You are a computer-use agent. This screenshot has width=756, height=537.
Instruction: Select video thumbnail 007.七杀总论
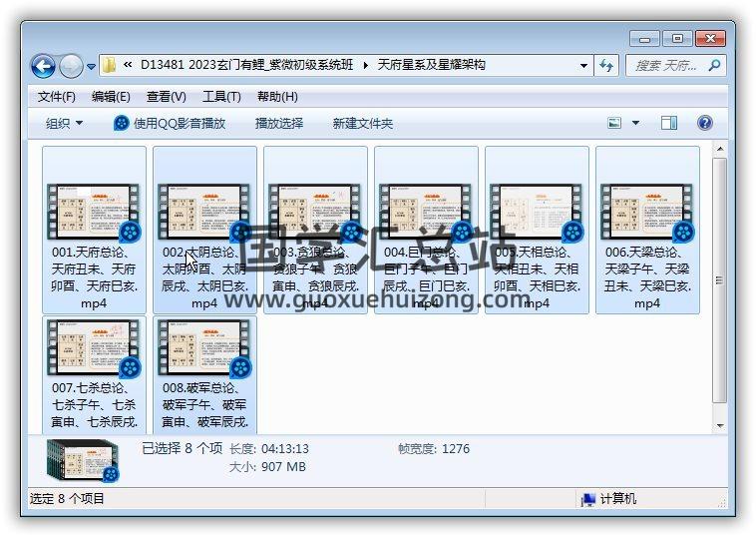tap(94, 347)
